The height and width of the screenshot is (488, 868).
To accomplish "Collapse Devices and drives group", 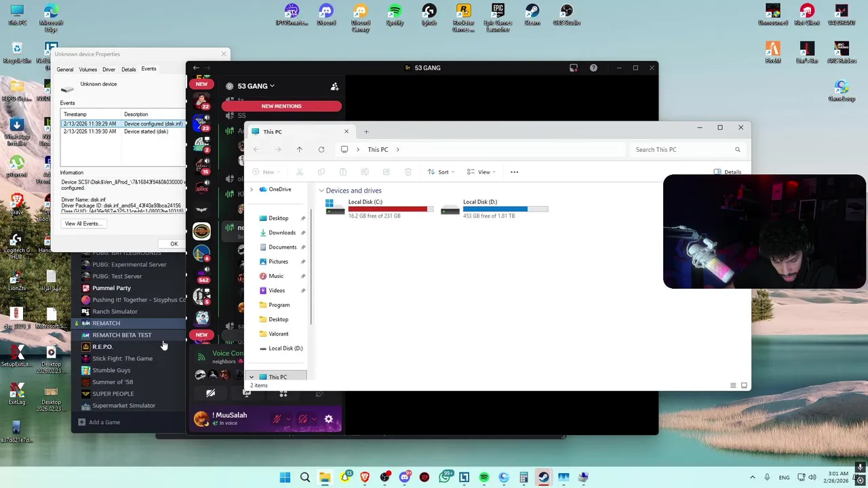I will point(321,191).
